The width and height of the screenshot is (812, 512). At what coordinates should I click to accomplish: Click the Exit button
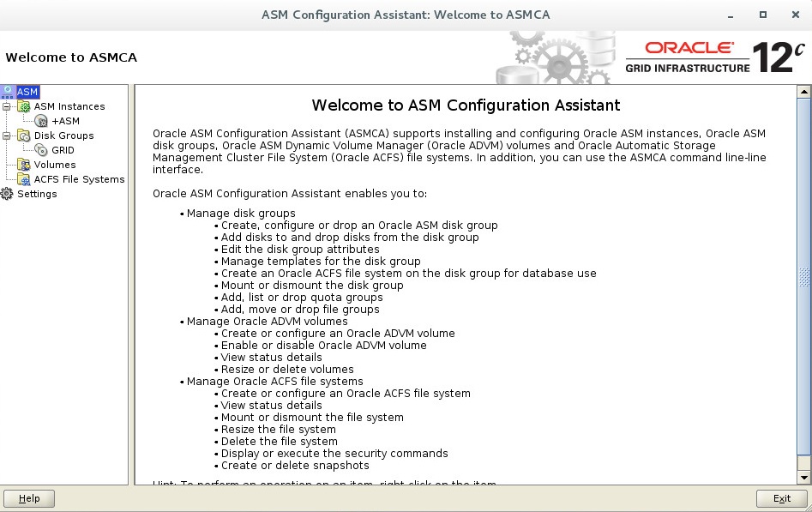781,498
